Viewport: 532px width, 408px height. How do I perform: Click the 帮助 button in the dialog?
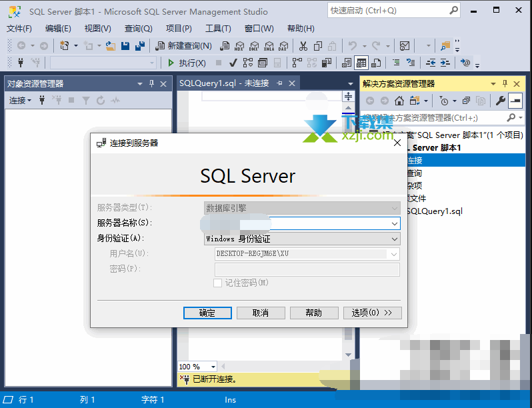314,313
